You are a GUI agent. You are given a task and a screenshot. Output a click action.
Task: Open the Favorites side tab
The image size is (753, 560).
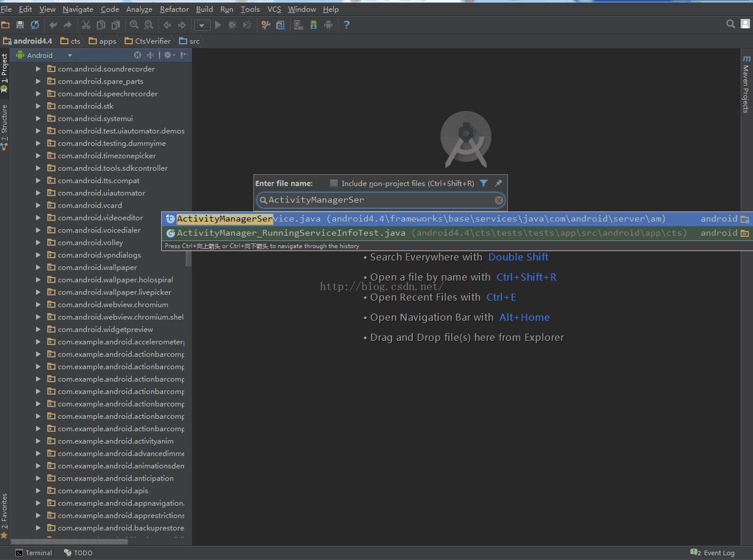point(5,516)
